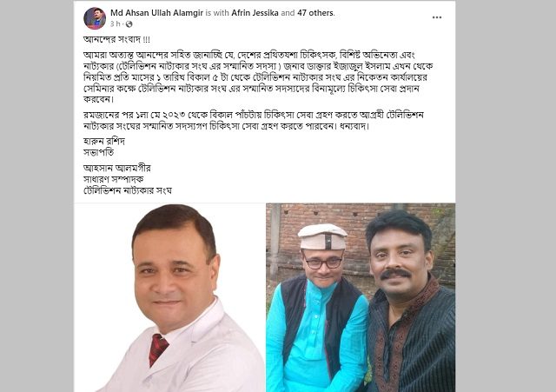Viewport: 556px width, 392px height.
Task: Click the paragraph starting রমজানের পর ১লা মে
Action: (254, 121)
